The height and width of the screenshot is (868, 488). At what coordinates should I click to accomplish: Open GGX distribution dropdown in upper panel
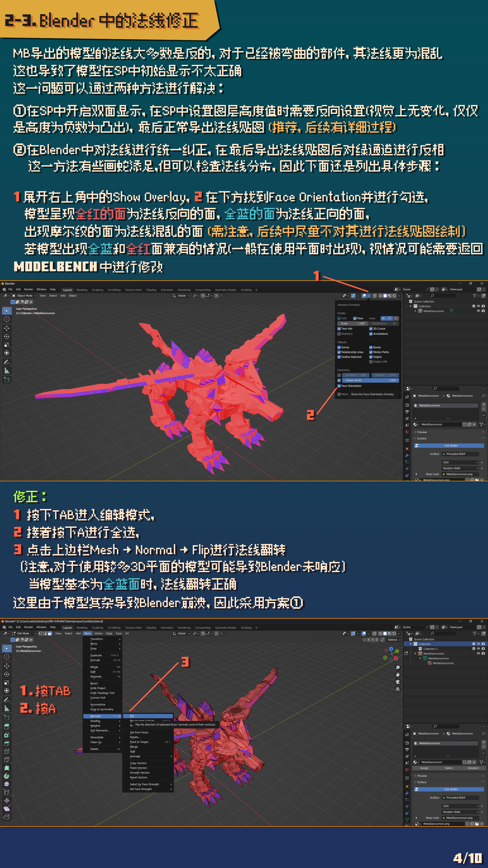click(x=460, y=462)
